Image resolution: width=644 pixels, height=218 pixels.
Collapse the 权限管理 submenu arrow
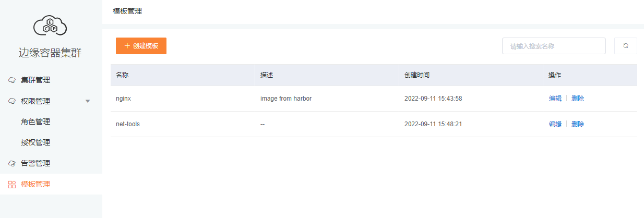pos(88,101)
